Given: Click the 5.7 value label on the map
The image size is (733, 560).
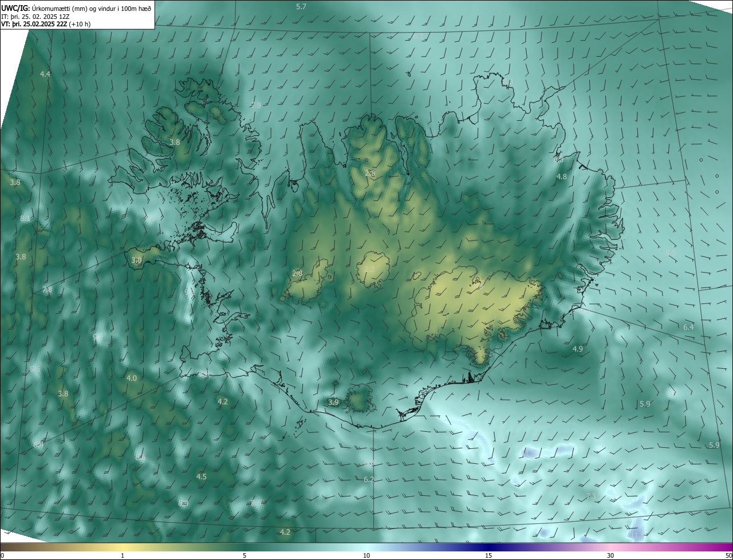Looking at the screenshot, I should [301, 6].
